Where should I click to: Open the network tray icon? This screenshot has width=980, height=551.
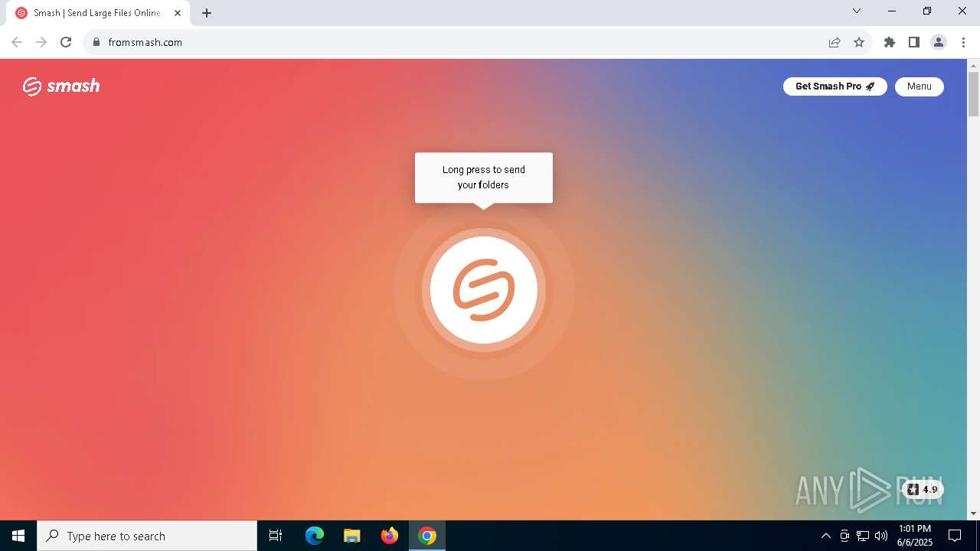(863, 536)
